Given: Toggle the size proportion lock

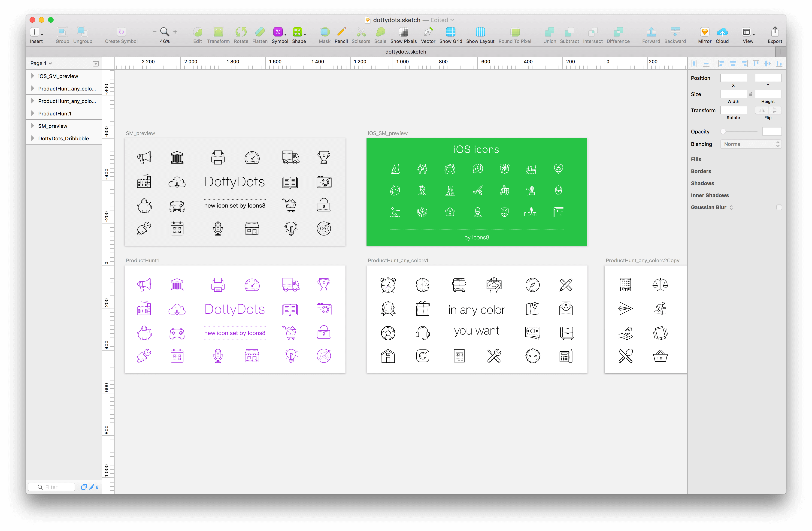Looking at the screenshot, I should (x=751, y=94).
